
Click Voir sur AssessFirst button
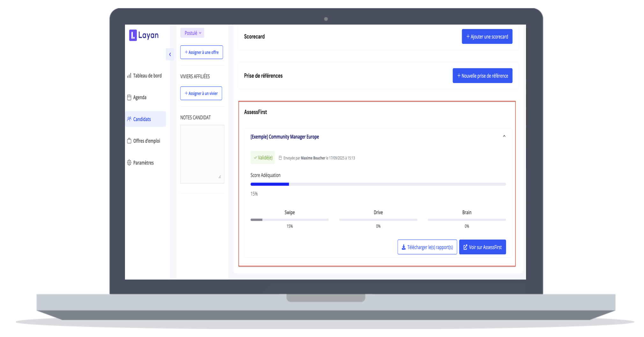[x=482, y=247]
